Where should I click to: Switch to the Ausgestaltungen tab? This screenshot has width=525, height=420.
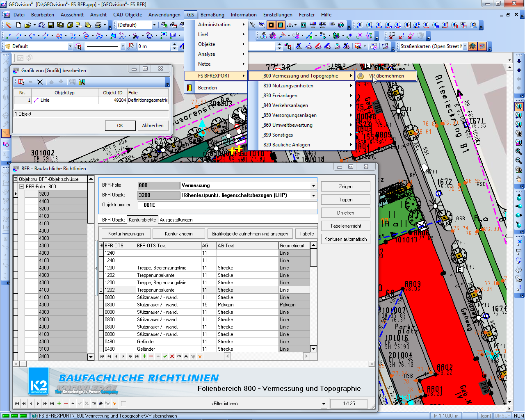tap(176, 220)
